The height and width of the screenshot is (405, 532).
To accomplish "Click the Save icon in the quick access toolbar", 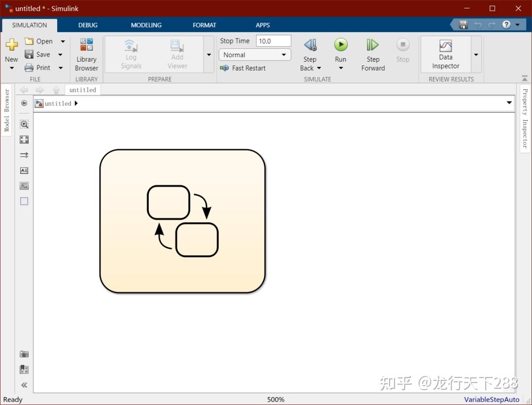I will (463, 24).
